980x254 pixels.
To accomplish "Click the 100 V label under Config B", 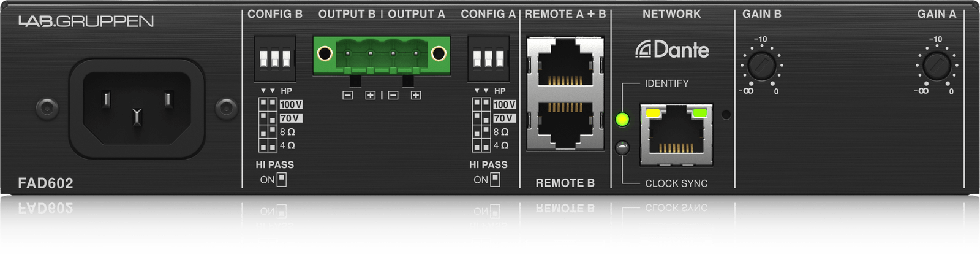I will 291,105.
